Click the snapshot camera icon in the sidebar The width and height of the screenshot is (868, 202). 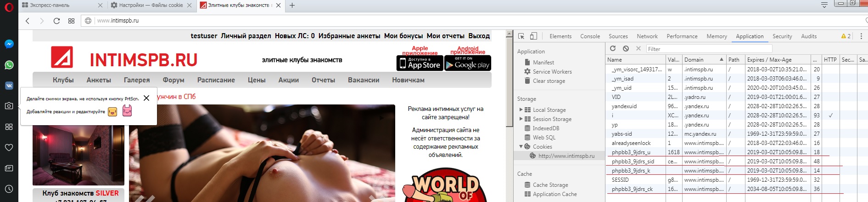click(9, 106)
